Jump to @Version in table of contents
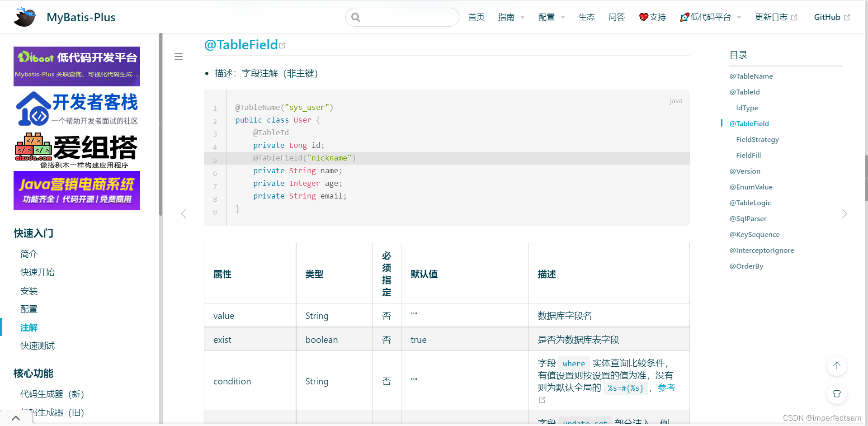The width and height of the screenshot is (868, 426). pos(745,171)
